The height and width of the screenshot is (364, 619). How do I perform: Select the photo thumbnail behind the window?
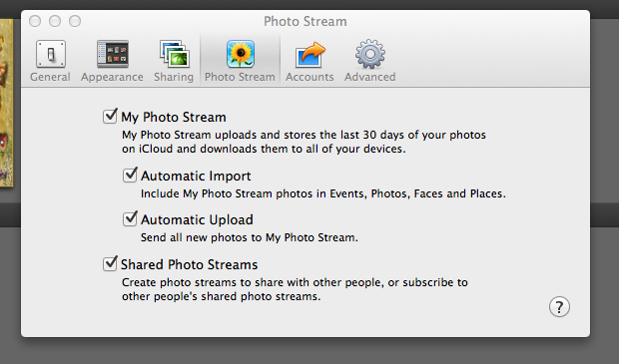(6, 103)
